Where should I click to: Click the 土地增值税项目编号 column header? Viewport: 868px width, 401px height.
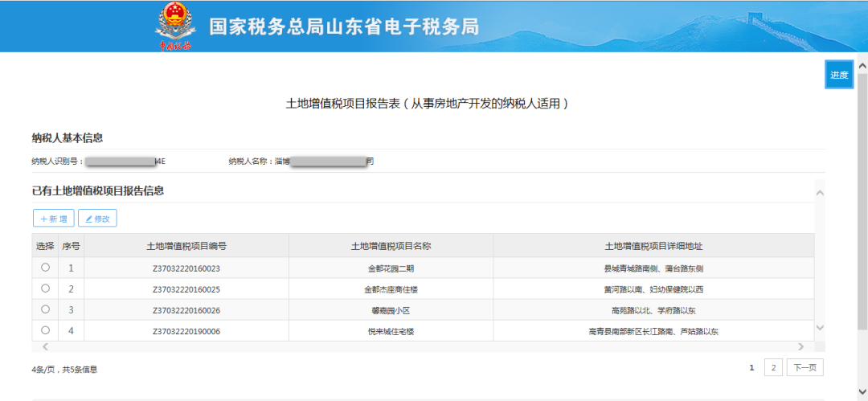click(186, 246)
